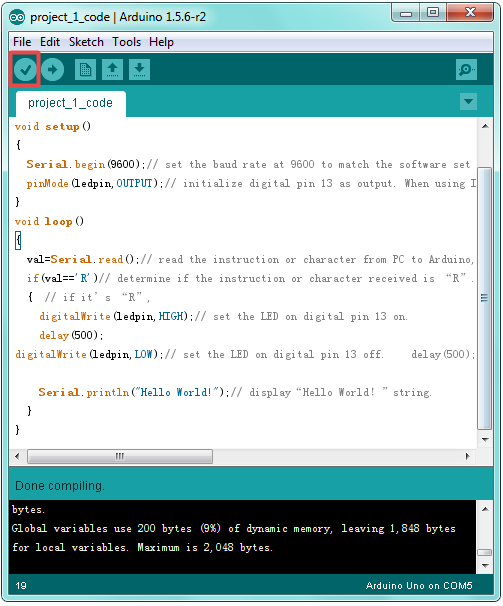This screenshot has width=503, height=606.
Task: Open the Serial Monitor
Action: pos(466,70)
